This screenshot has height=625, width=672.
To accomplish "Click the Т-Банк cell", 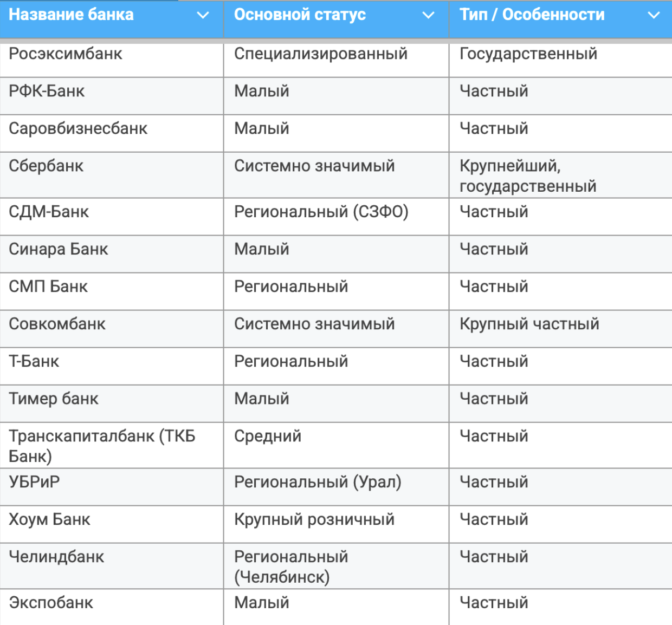I will coord(34,362).
